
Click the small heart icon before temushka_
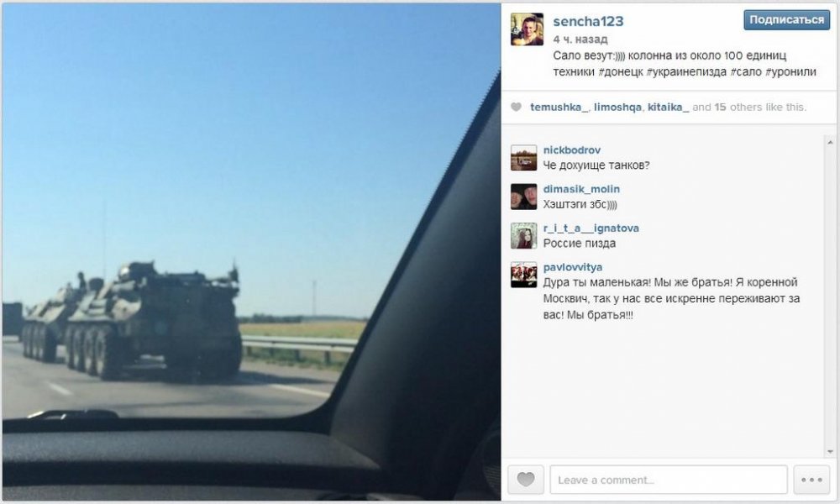click(516, 108)
